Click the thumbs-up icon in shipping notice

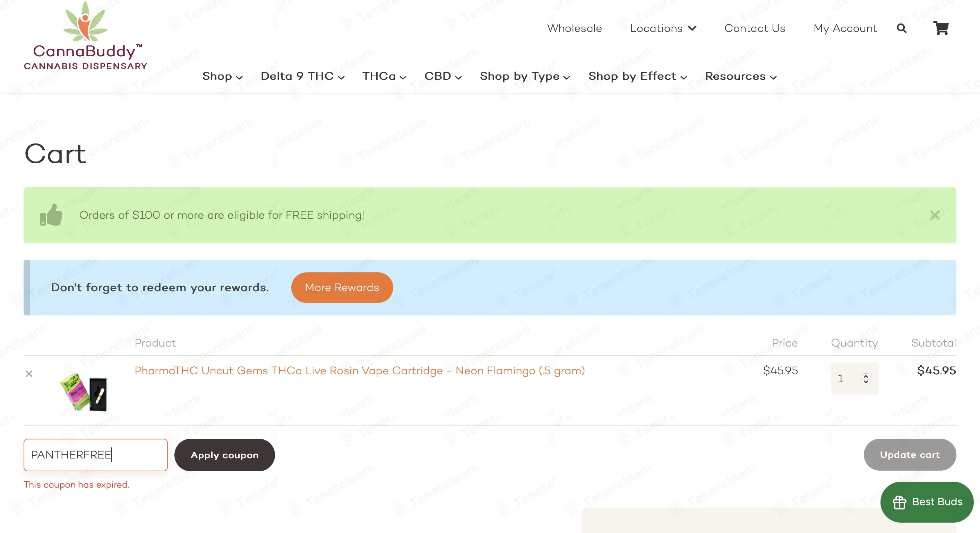pyautogui.click(x=51, y=215)
